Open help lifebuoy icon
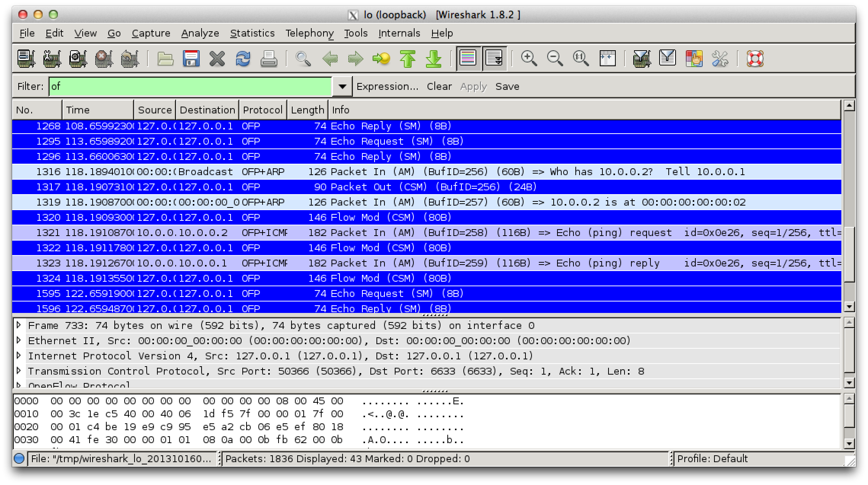The image size is (868, 485). [755, 59]
